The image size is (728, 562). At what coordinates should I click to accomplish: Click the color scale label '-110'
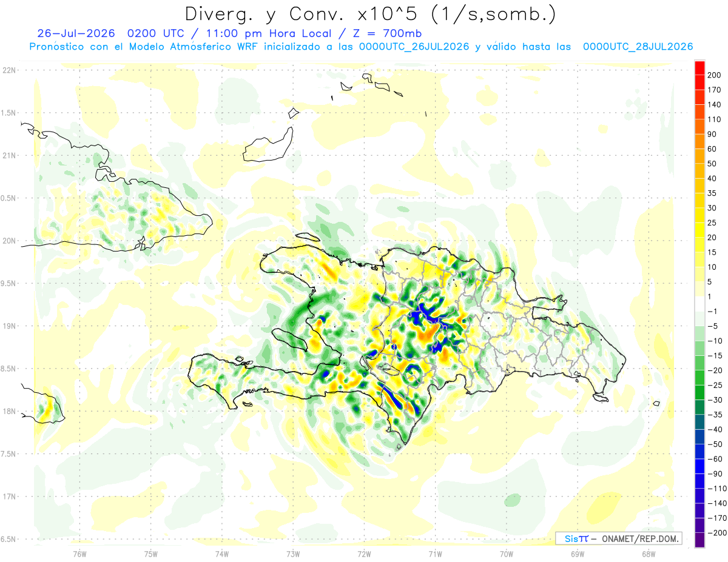(716, 489)
